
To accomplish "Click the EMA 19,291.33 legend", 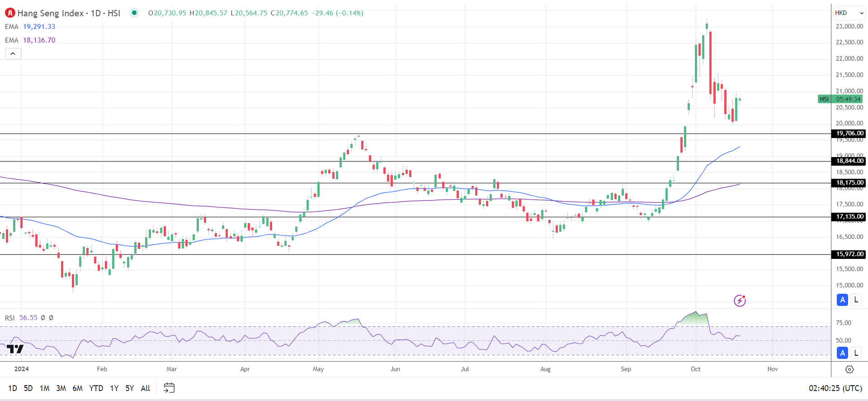I will tap(30, 27).
